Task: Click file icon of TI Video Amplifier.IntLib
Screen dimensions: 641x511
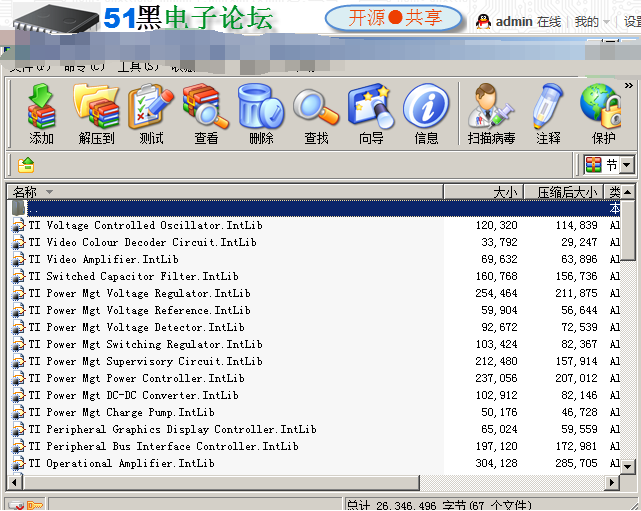Action: [x=18, y=260]
